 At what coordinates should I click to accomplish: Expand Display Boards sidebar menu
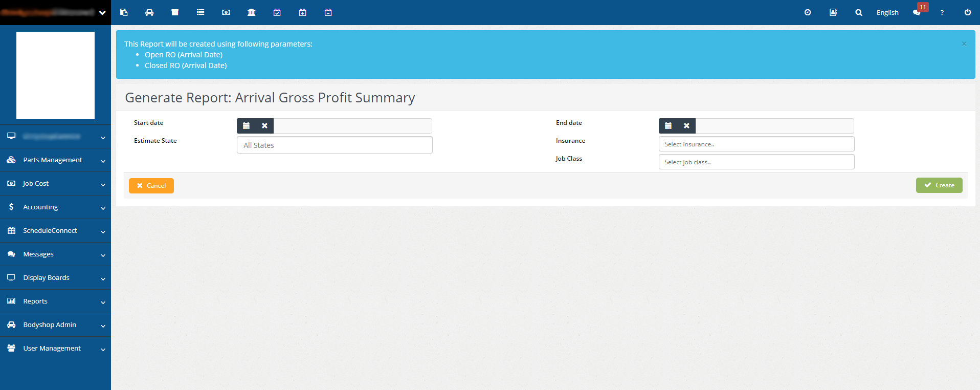click(55, 278)
